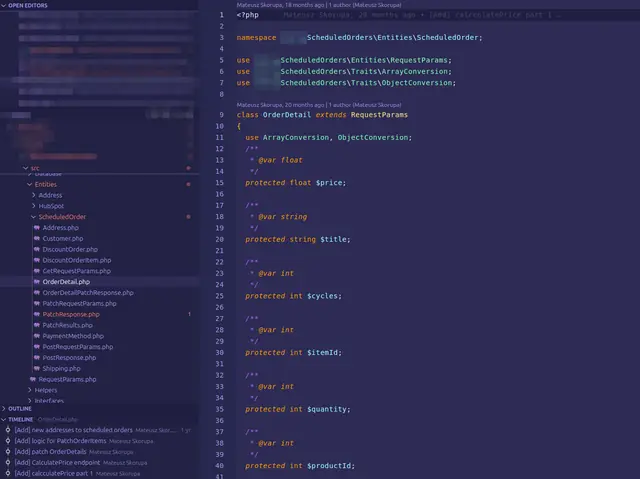Image resolution: width=640 pixels, height=479 pixels.
Task: Click the namespace declaration on line 3
Action: [x=360, y=38]
